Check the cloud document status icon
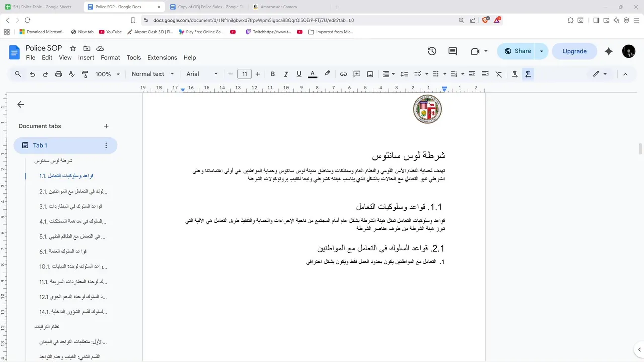 (x=100, y=48)
